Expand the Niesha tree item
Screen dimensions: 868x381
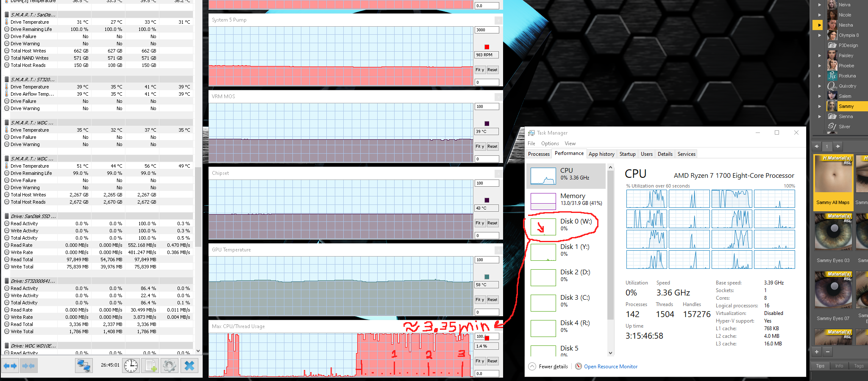tap(819, 25)
